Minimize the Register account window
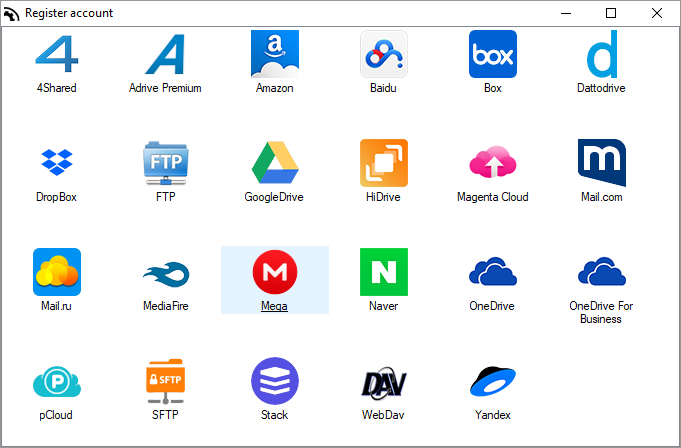This screenshot has height=448, width=681. point(565,13)
